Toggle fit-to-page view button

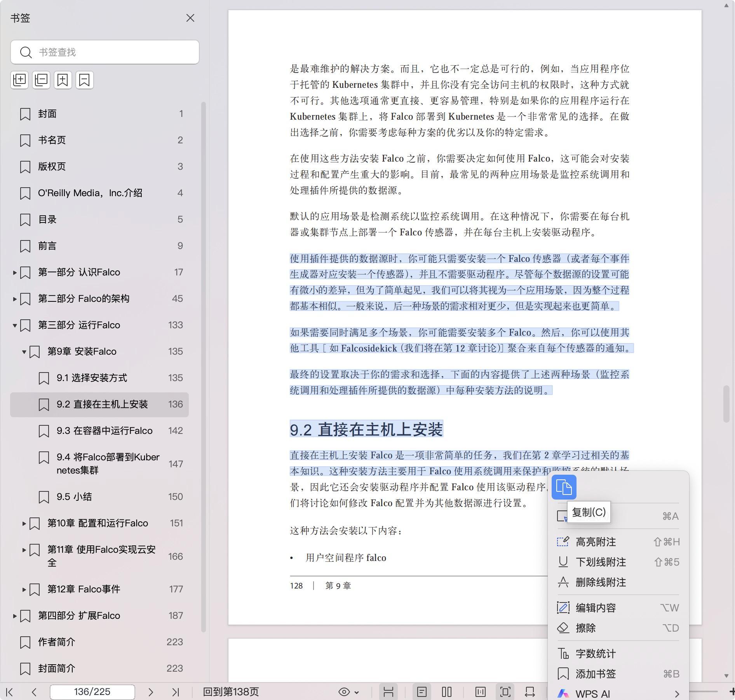[505, 692]
